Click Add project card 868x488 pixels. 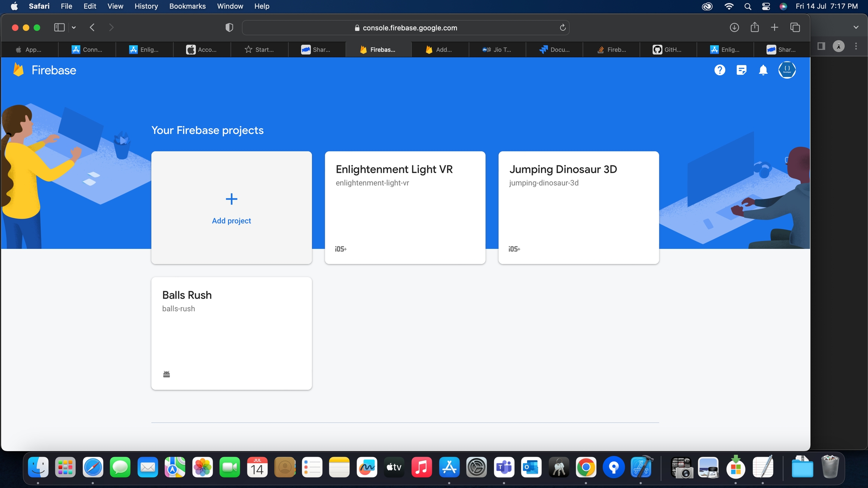pos(231,207)
